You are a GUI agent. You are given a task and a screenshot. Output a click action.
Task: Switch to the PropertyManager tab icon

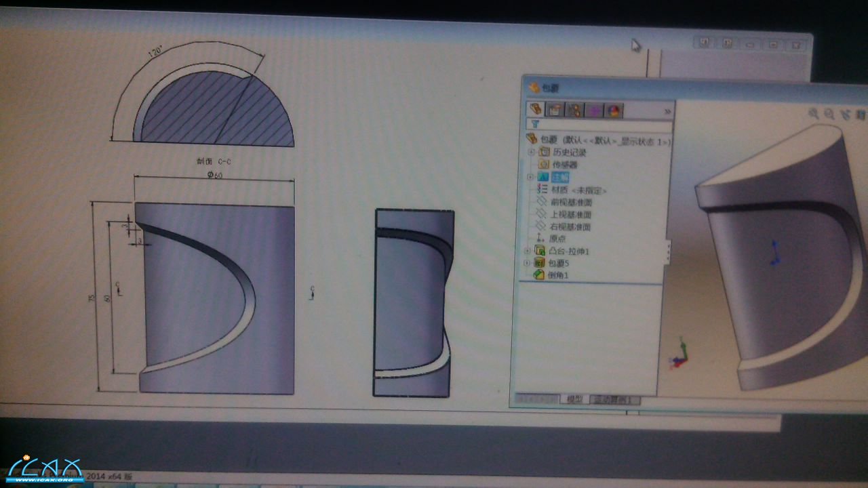[x=556, y=110]
